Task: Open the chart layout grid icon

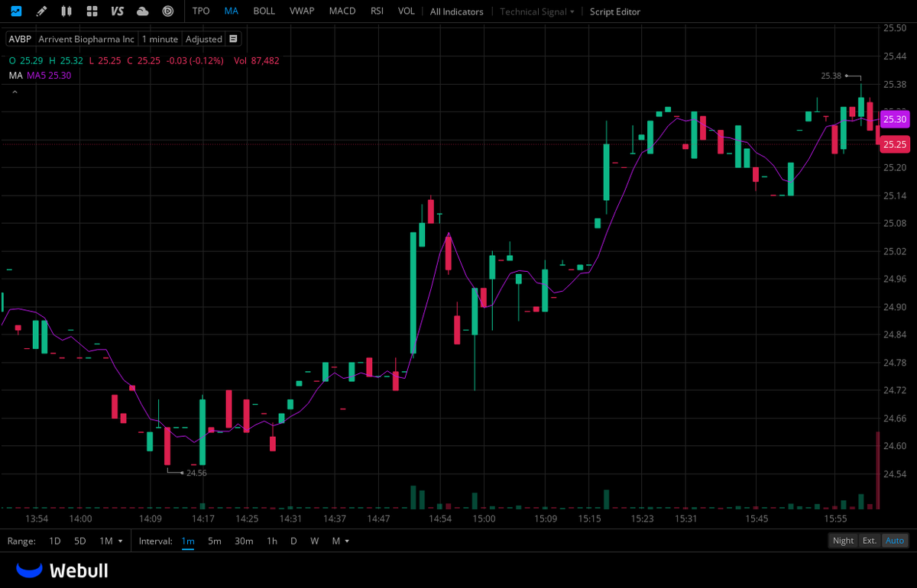Action: tap(92, 11)
